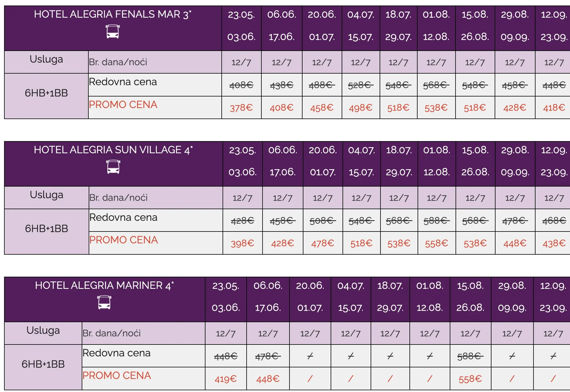Select the Hotel Alegria Mariner 4* title
The height and width of the screenshot is (392, 570).
tap(104, 285)
